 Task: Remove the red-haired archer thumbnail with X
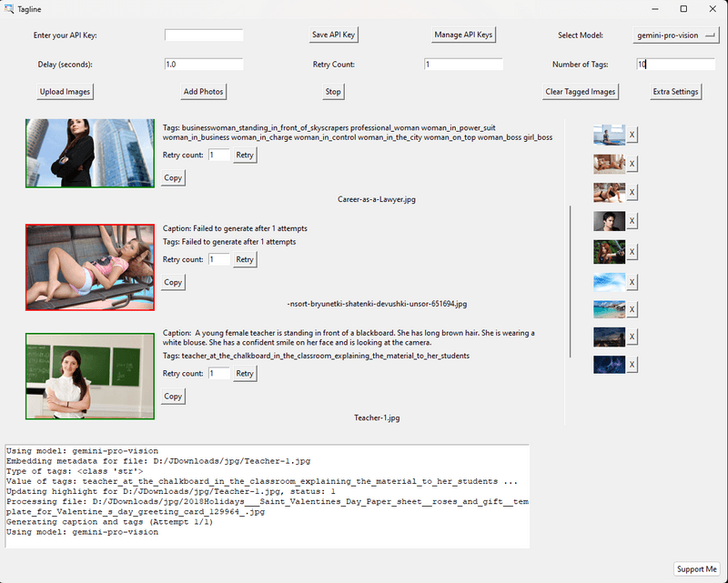(x=632, y=252)
